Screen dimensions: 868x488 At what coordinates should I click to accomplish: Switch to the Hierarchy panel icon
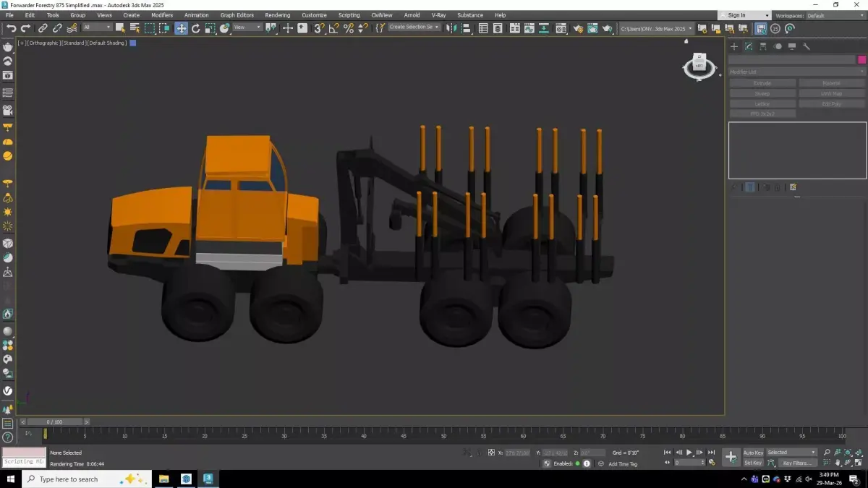(763, 46)
